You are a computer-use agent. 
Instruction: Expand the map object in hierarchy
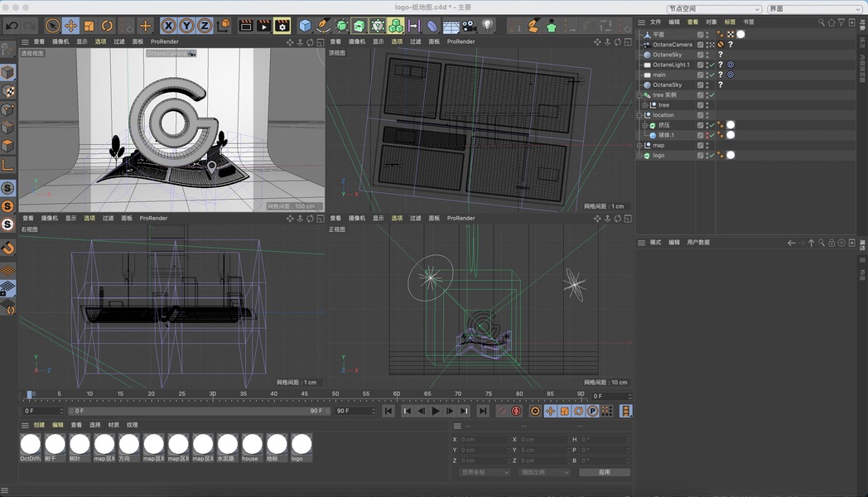639,145
